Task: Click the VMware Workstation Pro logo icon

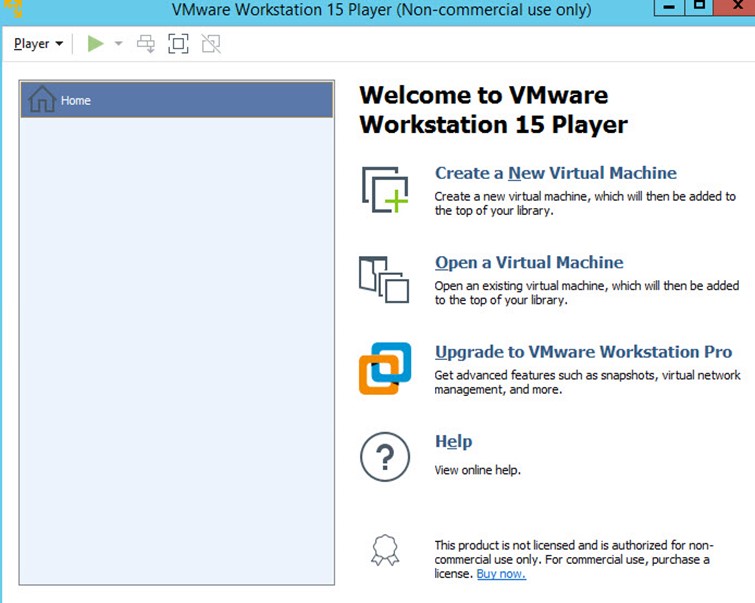Action: coord(385,368)
